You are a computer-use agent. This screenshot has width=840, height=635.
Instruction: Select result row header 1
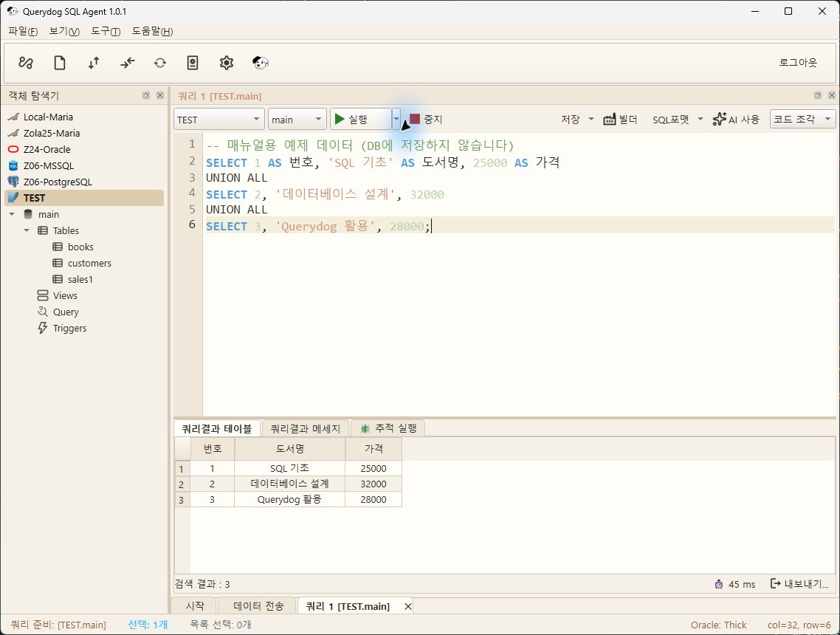click(x=182, y=468)
